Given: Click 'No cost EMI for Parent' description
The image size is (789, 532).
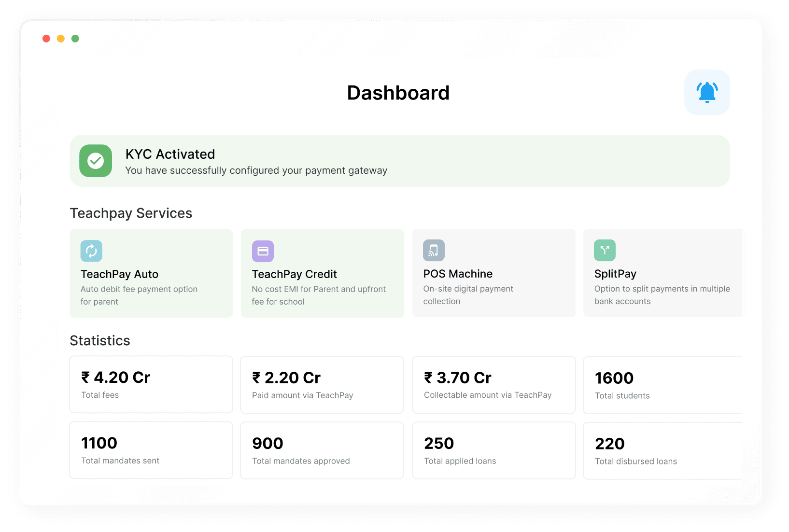Looking at the screenshot, I should 319,295.
